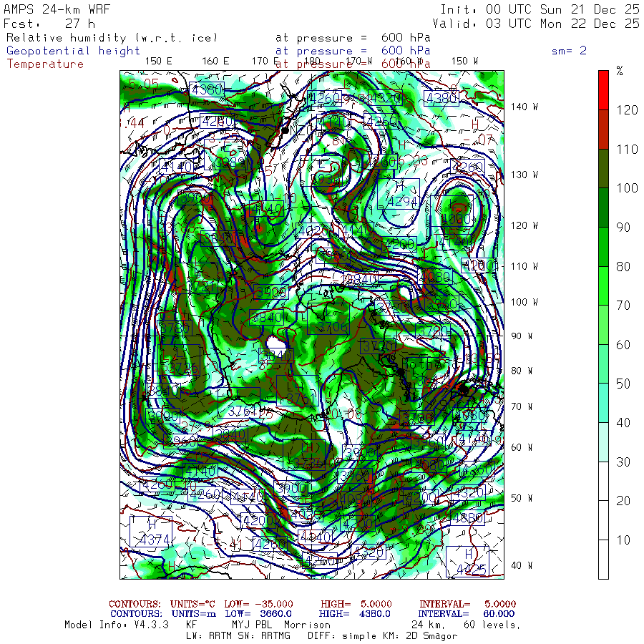Click the 40 W label on right axis
This screenshot has width=644, height=644.
pyautogui.click(x=522, y=565)
